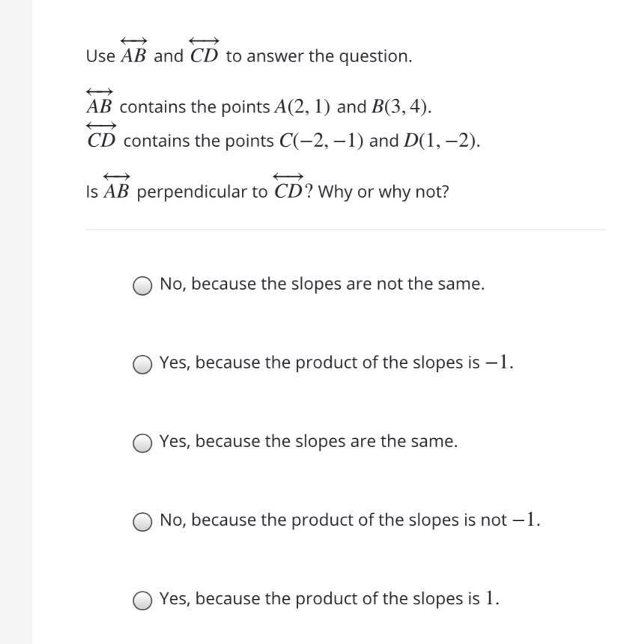Select radio 'Yes, because the slopes are the same'
Screen dimensions: 644x644
142,443
